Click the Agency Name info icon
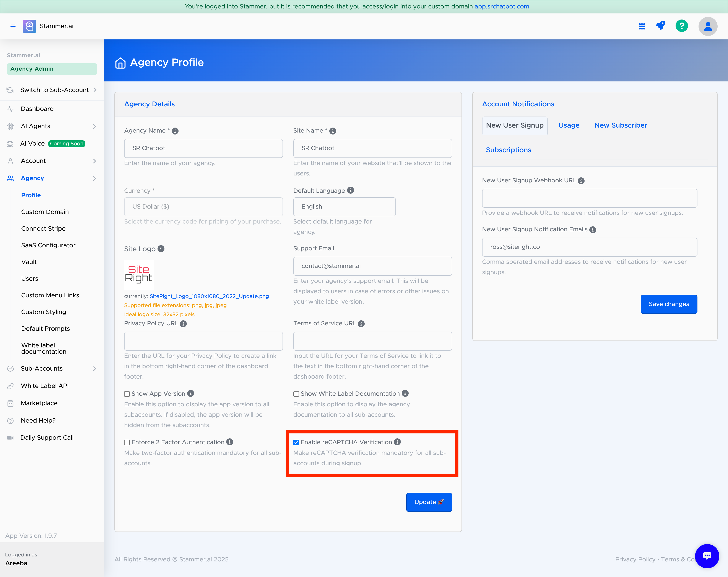 coord(175,131)
